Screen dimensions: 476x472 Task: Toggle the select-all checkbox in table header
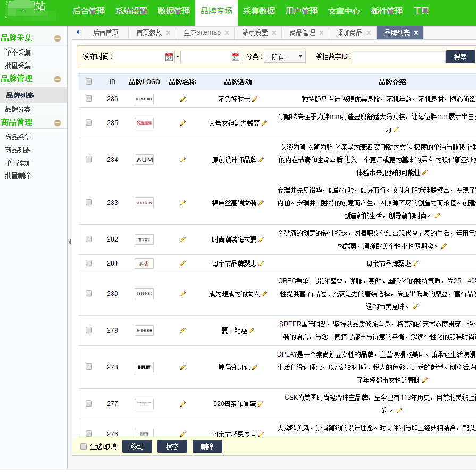88,81
